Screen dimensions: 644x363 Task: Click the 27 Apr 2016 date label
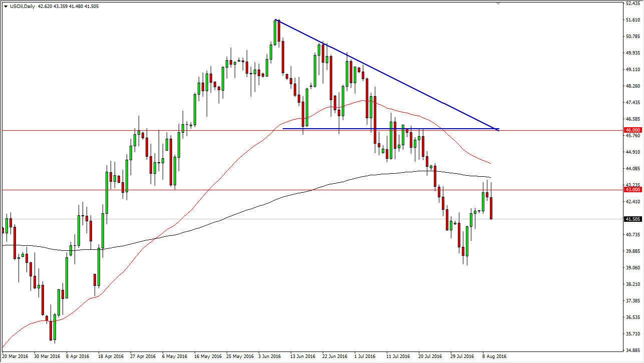(x=144, y=356)
